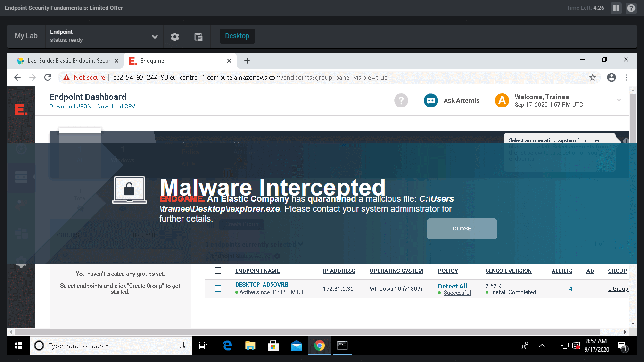Select all endpoints using the header checkbox
Viewport: 644px width, 362px height.
[x=218, y=271]
